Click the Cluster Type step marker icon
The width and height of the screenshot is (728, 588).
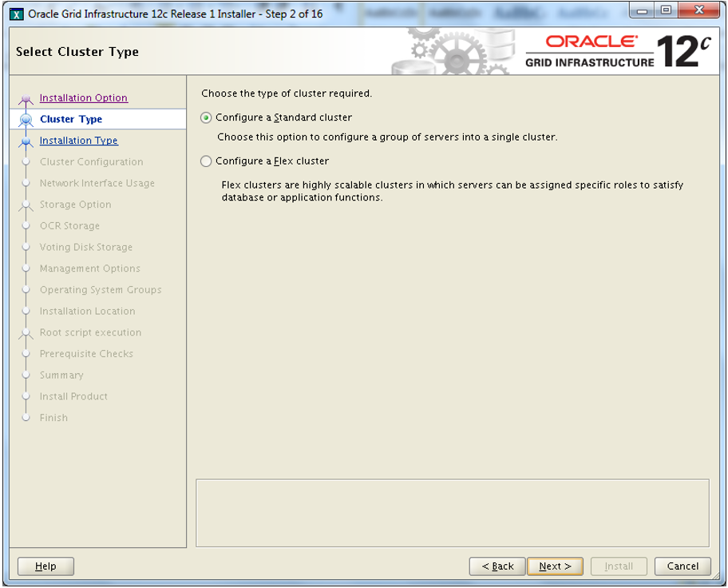point(26,120)
